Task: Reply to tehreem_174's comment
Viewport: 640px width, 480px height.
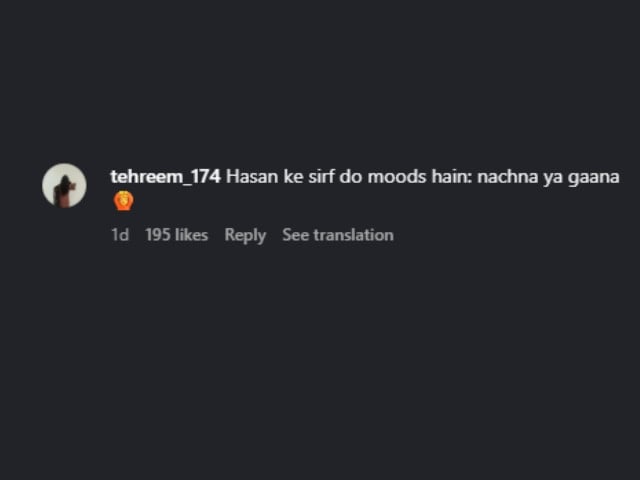Action: click(x=245, y=236)
